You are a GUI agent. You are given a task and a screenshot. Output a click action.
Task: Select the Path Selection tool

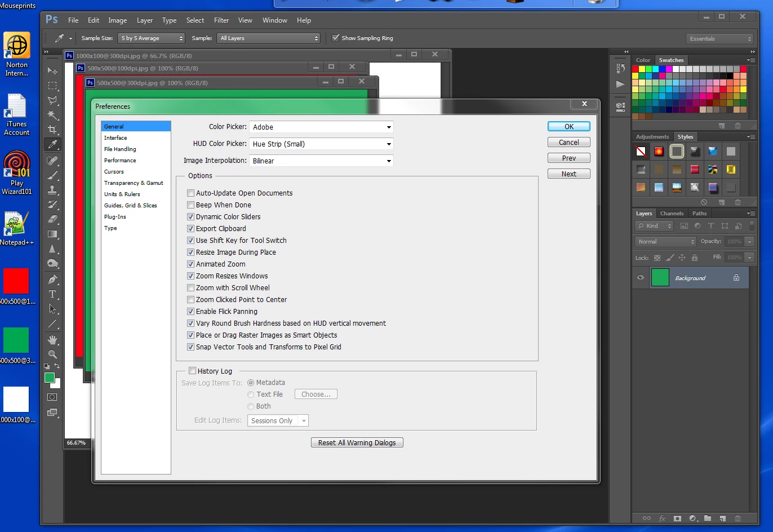pos(52,309)
